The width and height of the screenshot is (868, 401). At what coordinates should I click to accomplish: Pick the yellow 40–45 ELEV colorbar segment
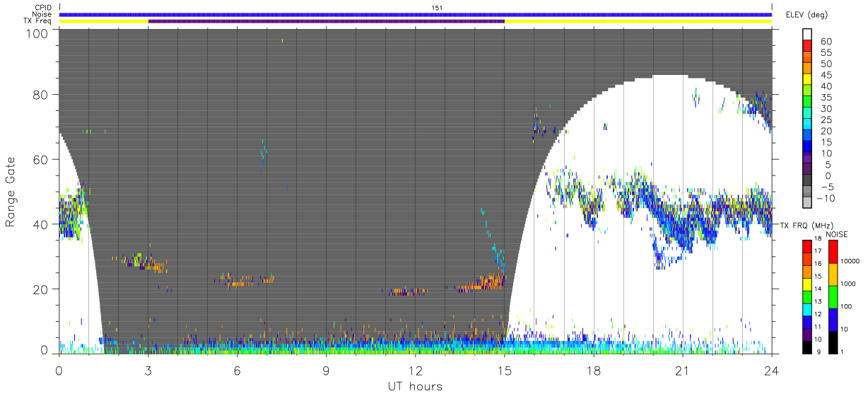click(808, 80)
